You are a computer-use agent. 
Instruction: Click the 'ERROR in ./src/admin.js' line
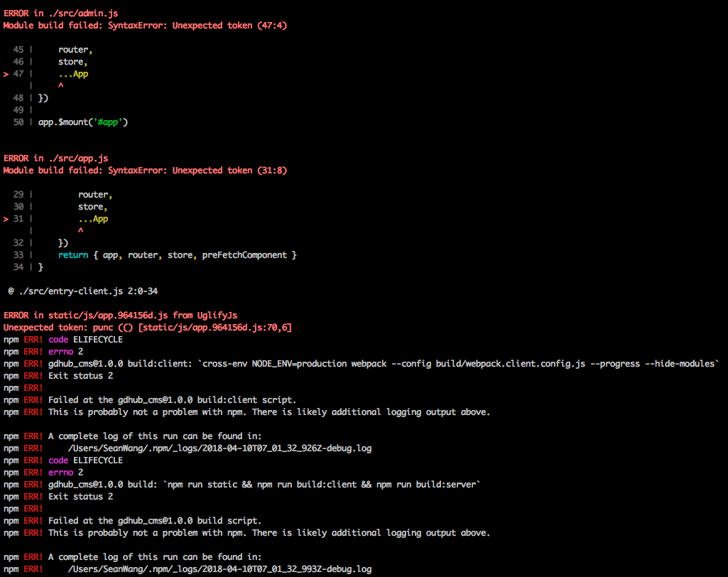point(61,14)
